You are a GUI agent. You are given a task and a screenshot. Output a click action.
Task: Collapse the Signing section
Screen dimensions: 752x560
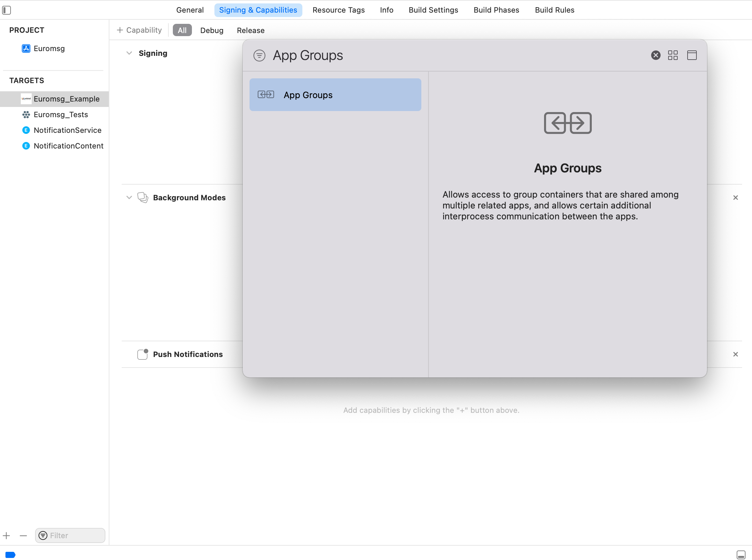[x=129, y=53]
